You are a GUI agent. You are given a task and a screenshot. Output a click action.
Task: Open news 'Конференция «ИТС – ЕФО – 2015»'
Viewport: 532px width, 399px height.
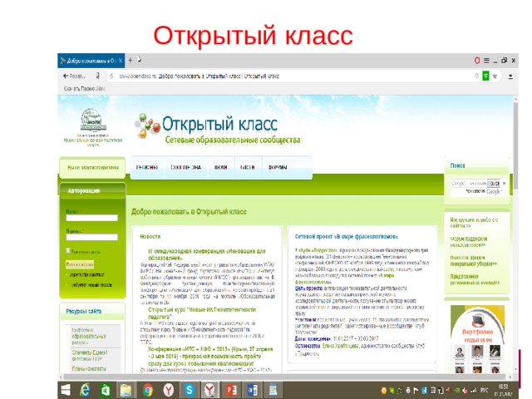(x=210, y=357)
